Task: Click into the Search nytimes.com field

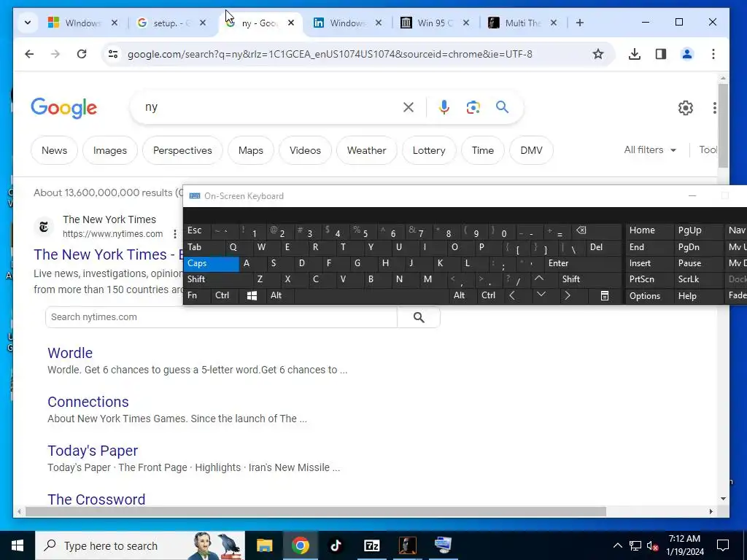Action: click(x=221, y=317)
